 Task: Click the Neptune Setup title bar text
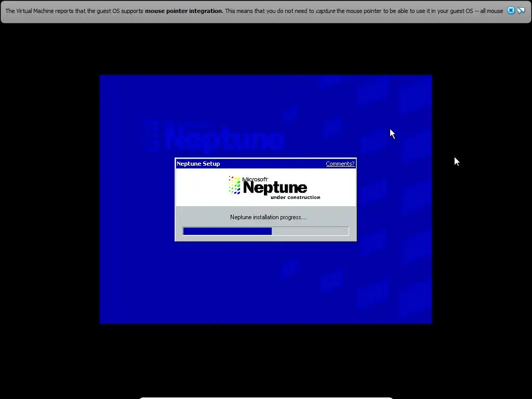pos(198,164)
